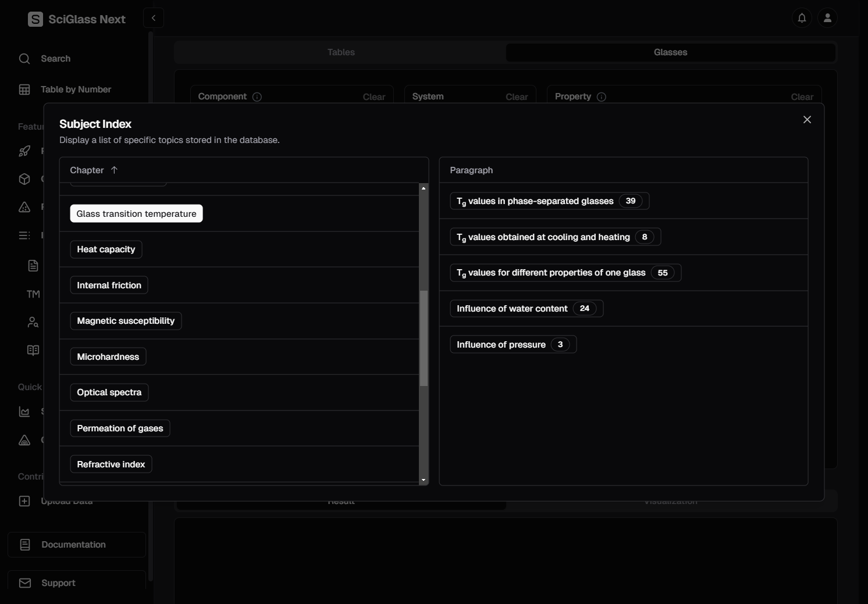This screenshot has width=868, height=604.
Task: Click scroll down arrow in chapter list
Action: (x=424, y=480)
